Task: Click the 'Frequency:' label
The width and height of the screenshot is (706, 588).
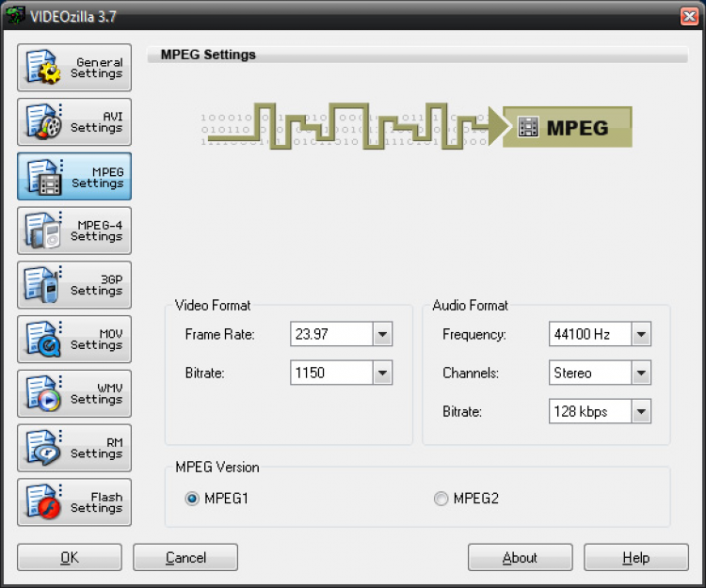Action: pos(474,334)
